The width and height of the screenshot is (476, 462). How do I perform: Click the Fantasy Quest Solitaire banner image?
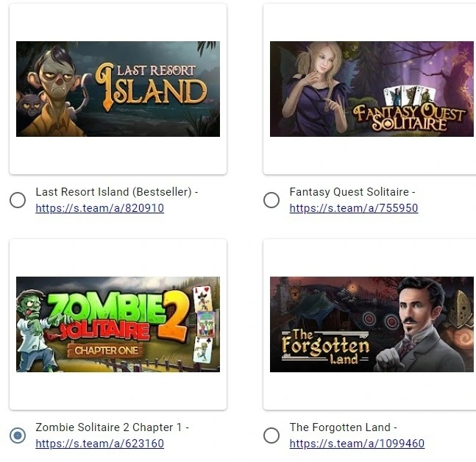point(372,89)
